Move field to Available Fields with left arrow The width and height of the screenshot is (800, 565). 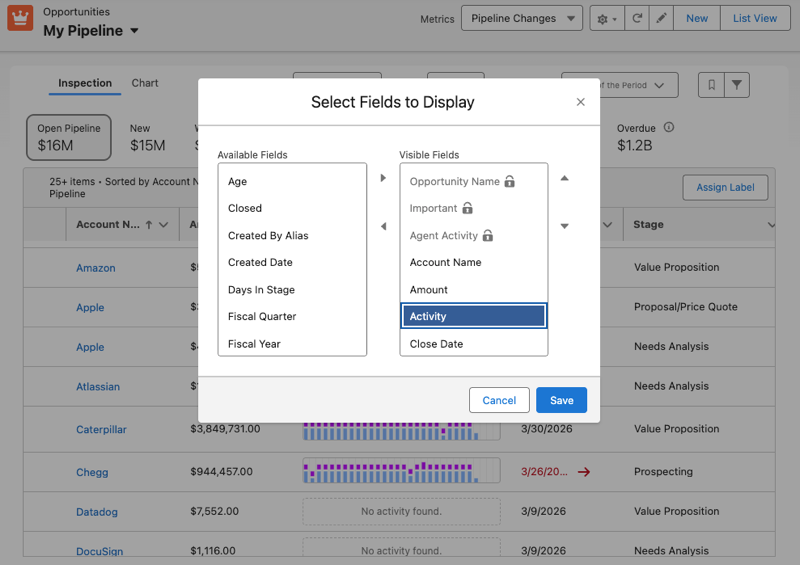[x=383, y=226]
